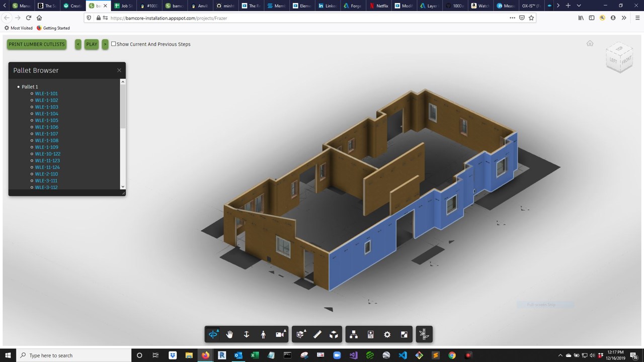
Task: Click the bamboo Pallet Browser icon
Action: pos(424,334)
